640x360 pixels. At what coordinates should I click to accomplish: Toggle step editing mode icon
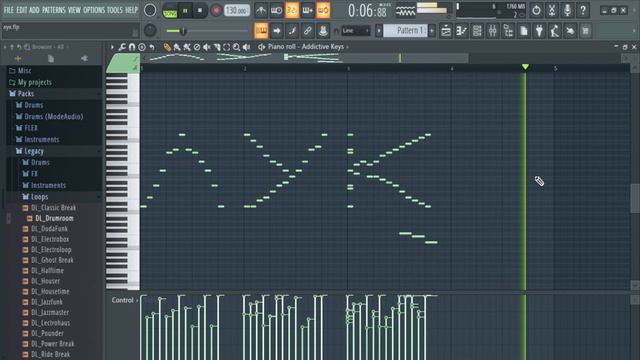coord(292,31)
